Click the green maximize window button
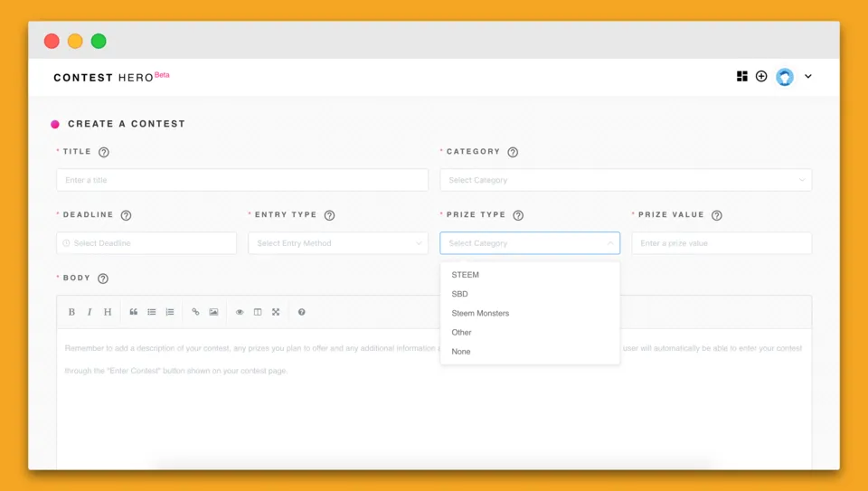868x491 pixels. (99, 41)
